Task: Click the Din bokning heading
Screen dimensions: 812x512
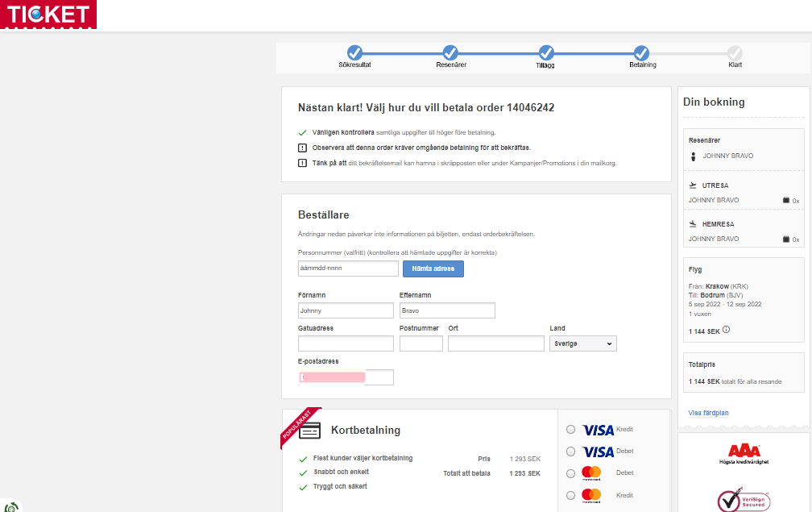Action: 714,102
